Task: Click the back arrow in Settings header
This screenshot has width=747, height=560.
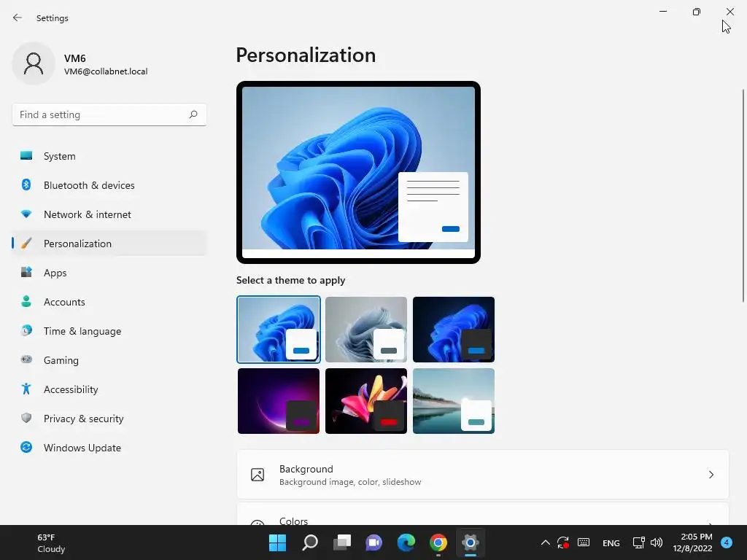Action: (18, 17)
